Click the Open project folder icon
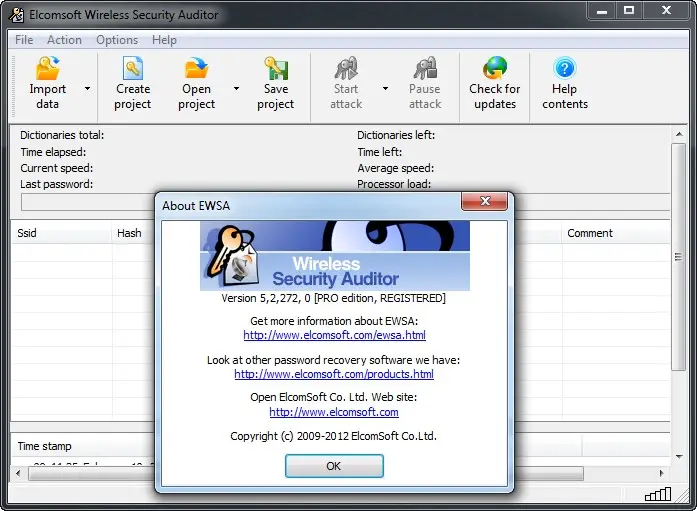 click(196, 68)
